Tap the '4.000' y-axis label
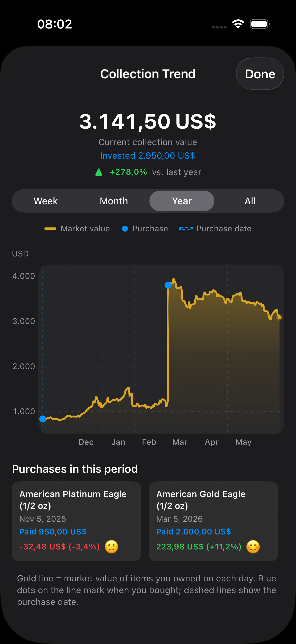This screenshot has width=296, height=644. point(24,276)
